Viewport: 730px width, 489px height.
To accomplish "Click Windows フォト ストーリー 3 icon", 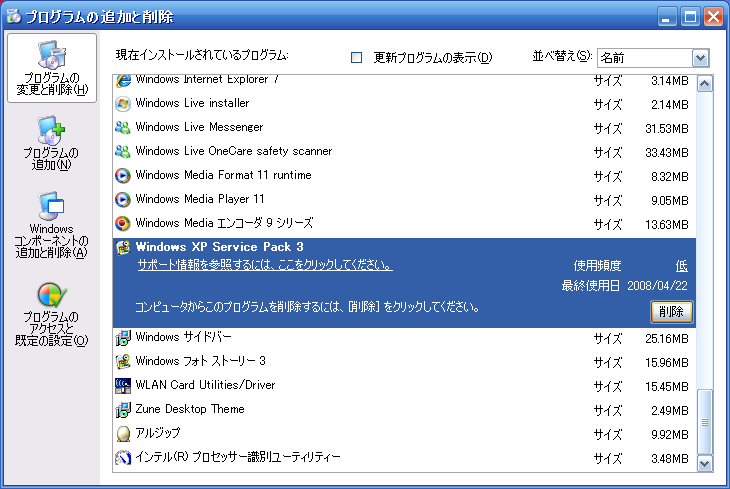I will click(123, 362).
